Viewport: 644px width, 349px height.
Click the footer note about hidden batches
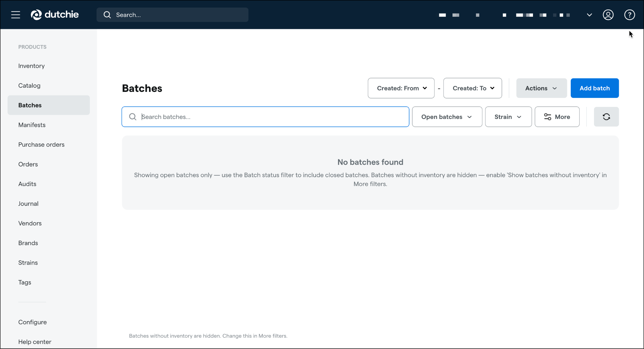(x=208, y=336)
